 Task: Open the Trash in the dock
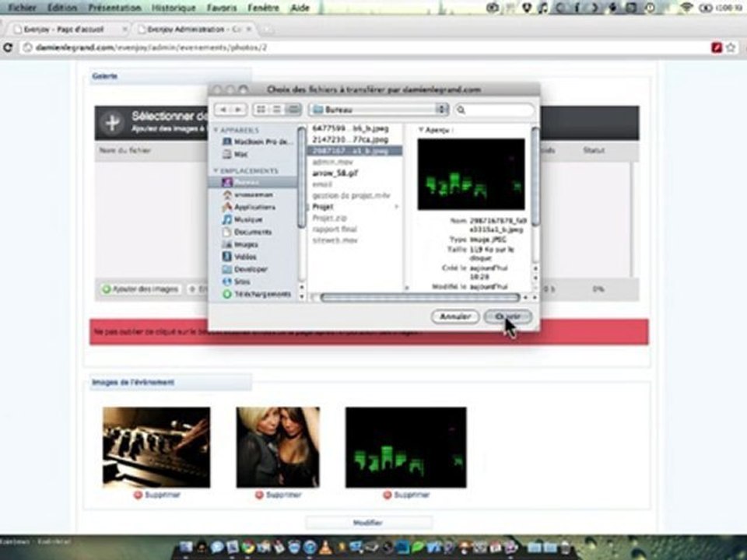[x=565, y=547]
